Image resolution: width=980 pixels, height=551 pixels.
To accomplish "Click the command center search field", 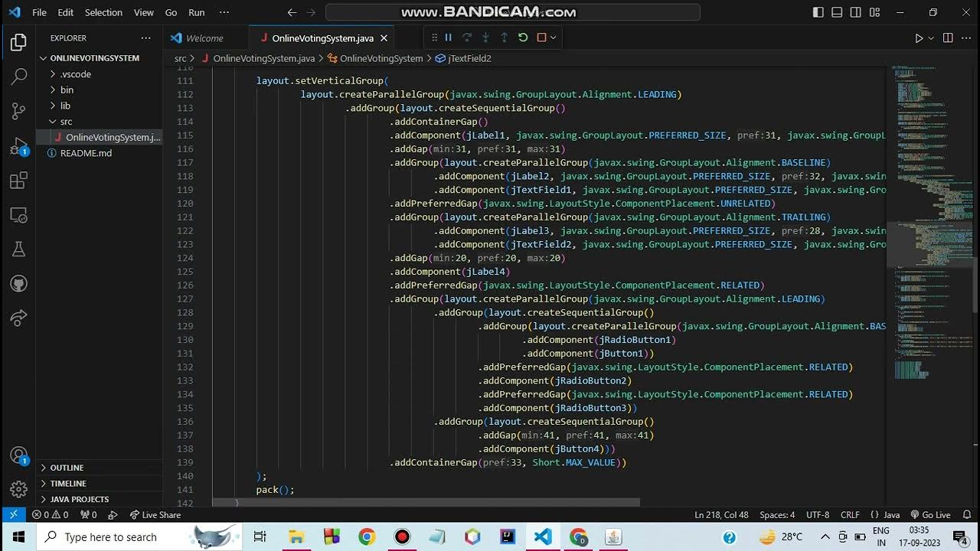I will 513,12.
